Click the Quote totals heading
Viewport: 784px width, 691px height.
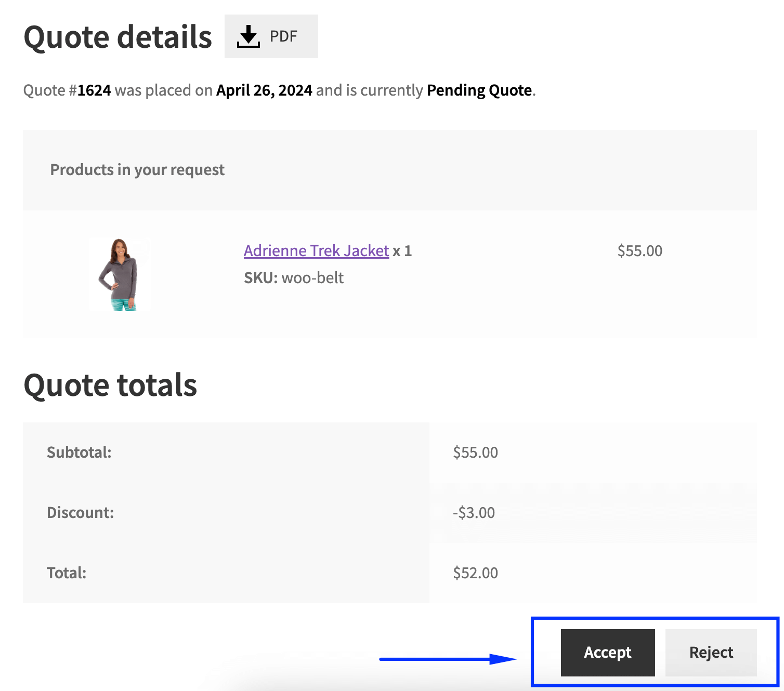[110, 385]
